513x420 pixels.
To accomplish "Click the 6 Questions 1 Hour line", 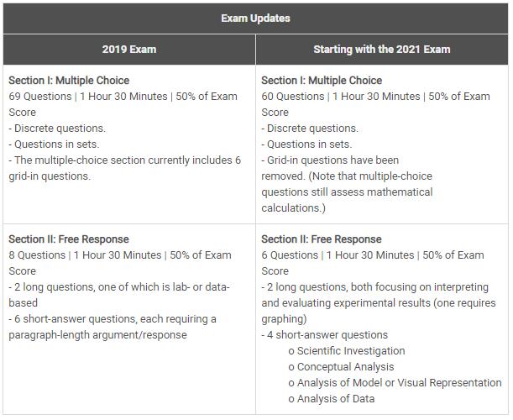I will coord(373,263).
